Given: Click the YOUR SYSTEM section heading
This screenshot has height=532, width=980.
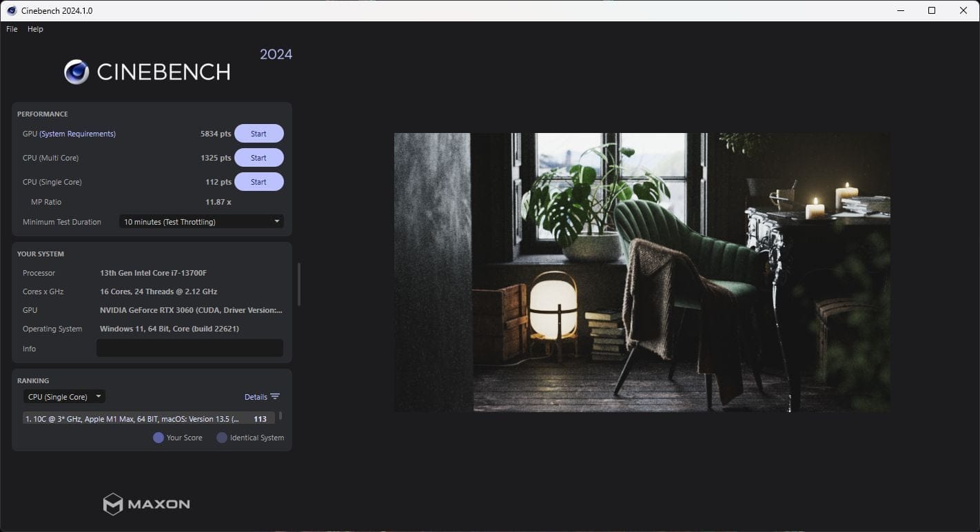Looking at the screenshot, I should click(41, 254).
